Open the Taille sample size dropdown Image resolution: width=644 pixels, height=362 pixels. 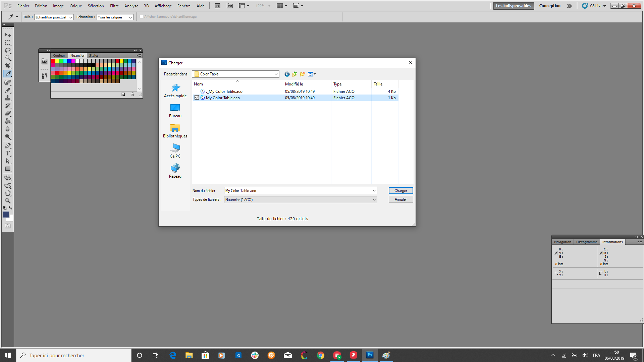click(54, 17)
